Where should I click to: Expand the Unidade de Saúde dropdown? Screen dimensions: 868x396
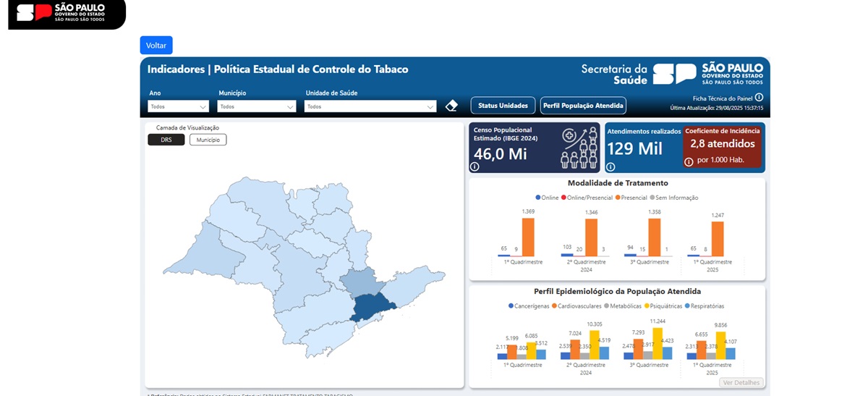(371, 106)
